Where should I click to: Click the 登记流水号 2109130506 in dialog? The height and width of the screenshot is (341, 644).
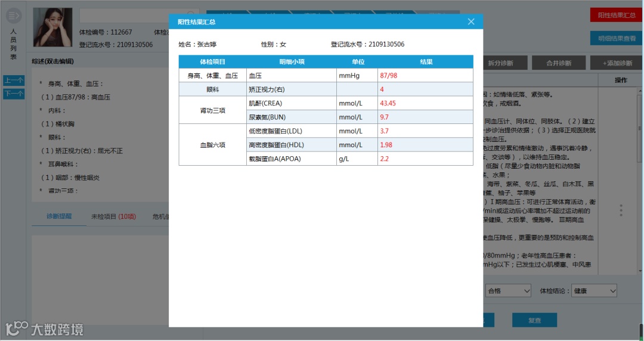pyautogui.click(x=367, y=44)
